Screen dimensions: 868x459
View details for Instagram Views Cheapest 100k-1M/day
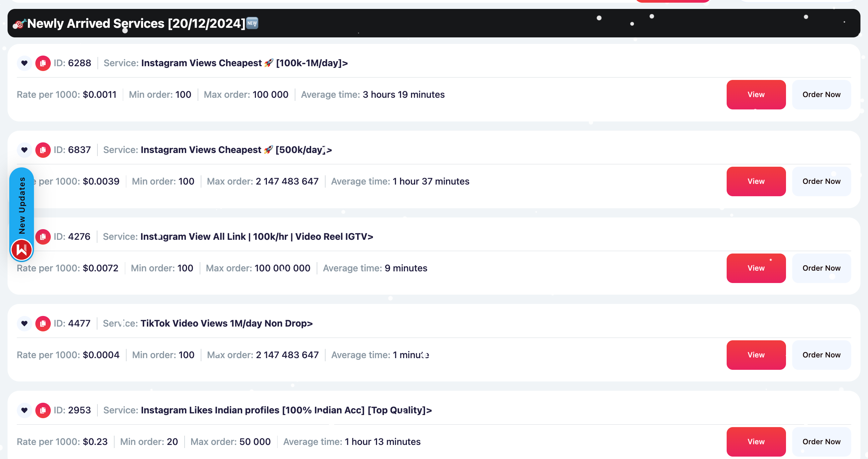pyautogui.click(x=756, y=95)
